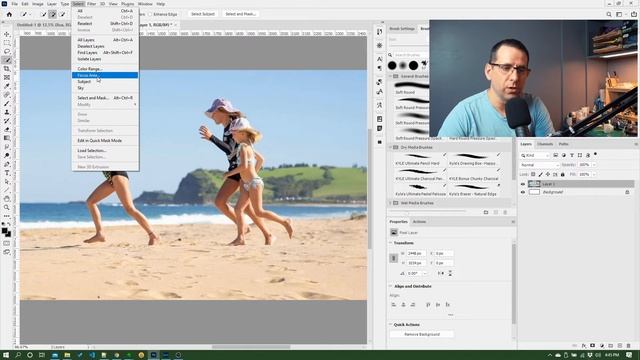This screenshot has width=640, height=360.
Task: Select the Eraser tool
Action: coord(7,129)
